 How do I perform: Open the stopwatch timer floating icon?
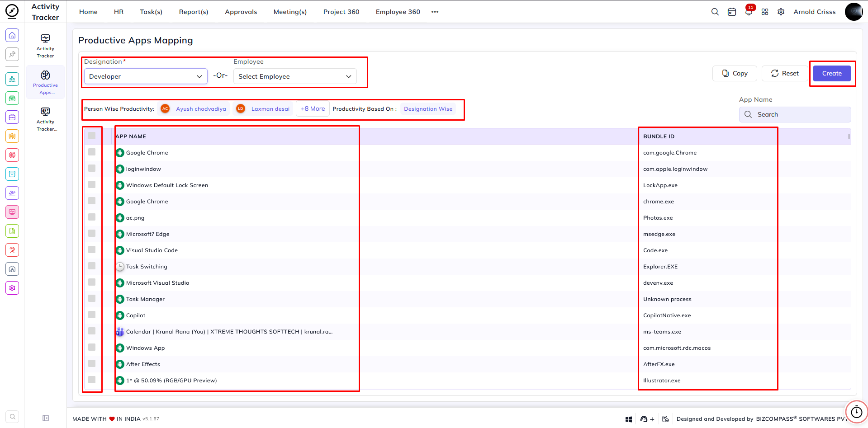tap(857, 412)
